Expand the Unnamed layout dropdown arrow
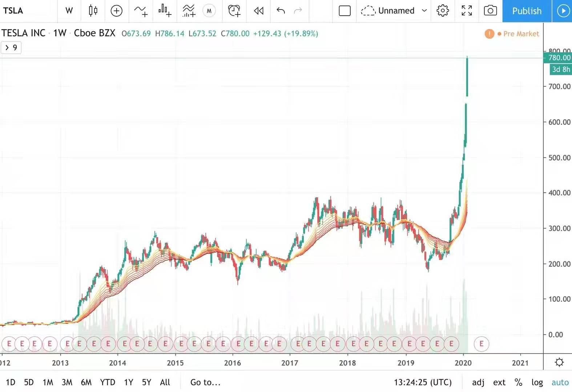572x392 pixels. (x=424, y=11)
